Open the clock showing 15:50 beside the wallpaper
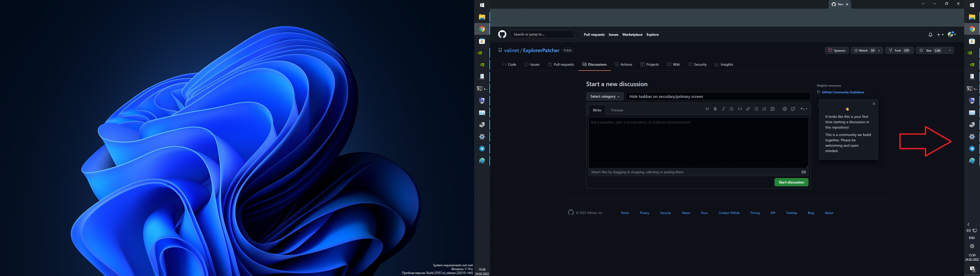Viewport: 980px width, 276px height. [482, 271]
